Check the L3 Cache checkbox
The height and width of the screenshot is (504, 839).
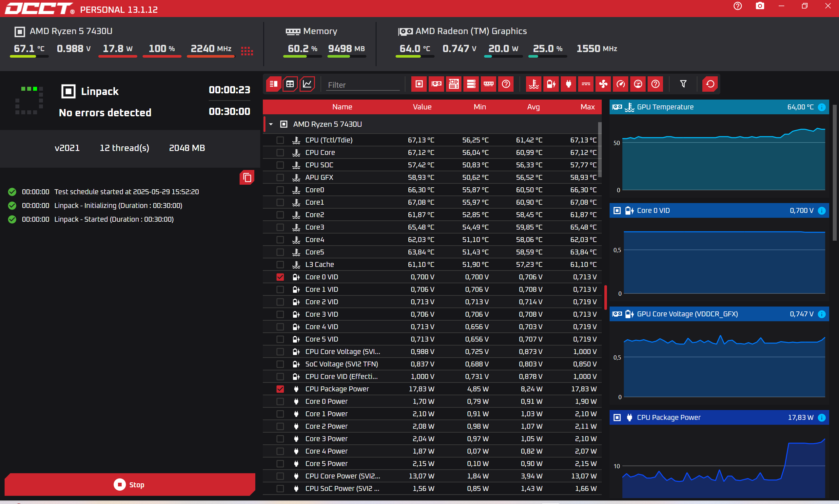(x=280, y=265)
